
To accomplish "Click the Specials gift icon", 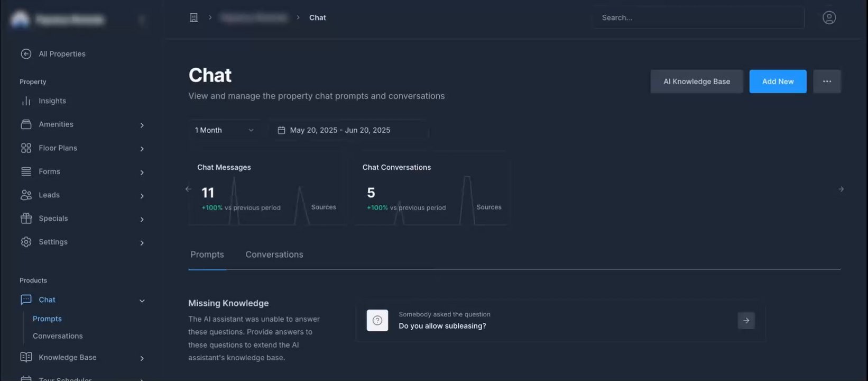I will (26, 219).
